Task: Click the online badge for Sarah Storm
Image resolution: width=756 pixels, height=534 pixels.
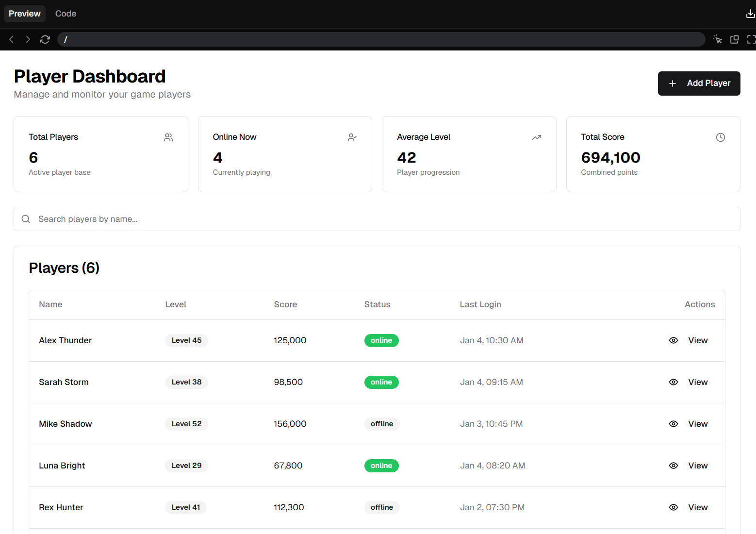Action: (x=381, y=382)
